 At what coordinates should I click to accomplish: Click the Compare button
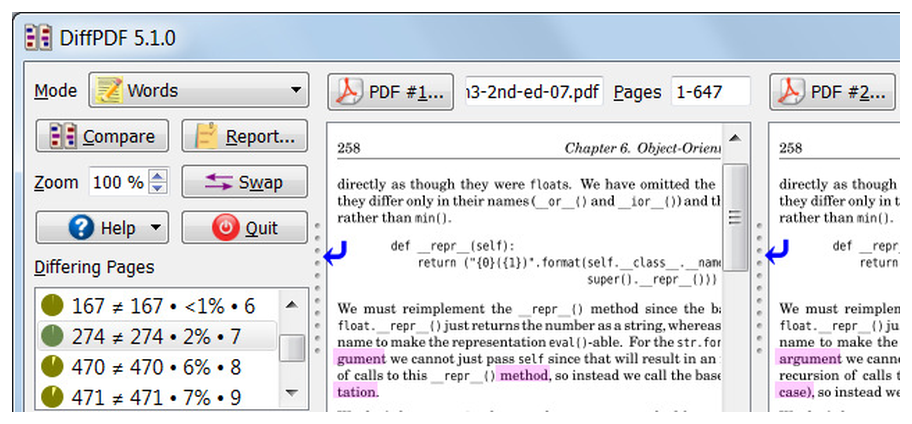[x=102, y=137]
